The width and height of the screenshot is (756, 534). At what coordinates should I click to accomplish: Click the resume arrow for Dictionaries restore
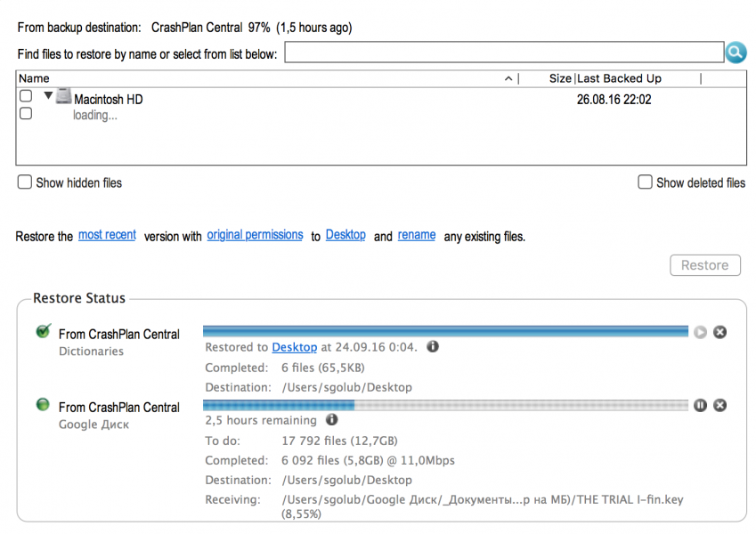701,332
